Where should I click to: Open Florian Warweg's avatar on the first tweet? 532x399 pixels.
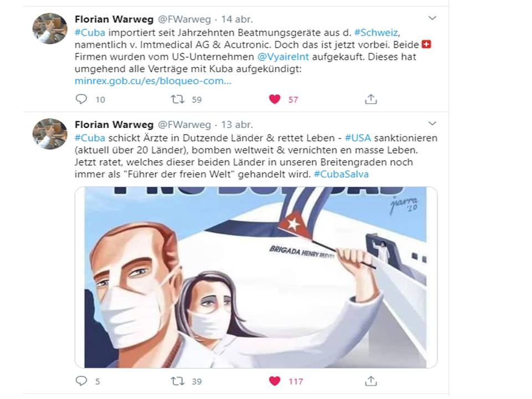click(x=49, y=28)
